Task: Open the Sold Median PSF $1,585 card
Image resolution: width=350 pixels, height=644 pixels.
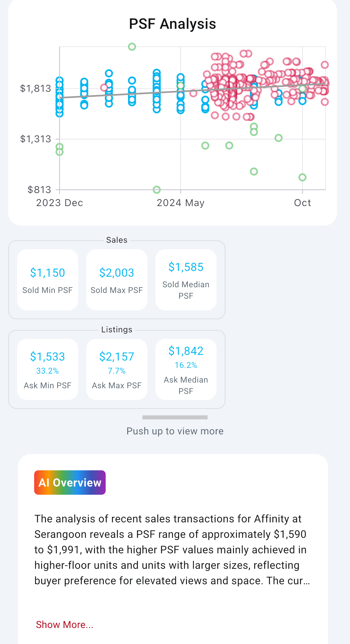Action: pos(186,280)
